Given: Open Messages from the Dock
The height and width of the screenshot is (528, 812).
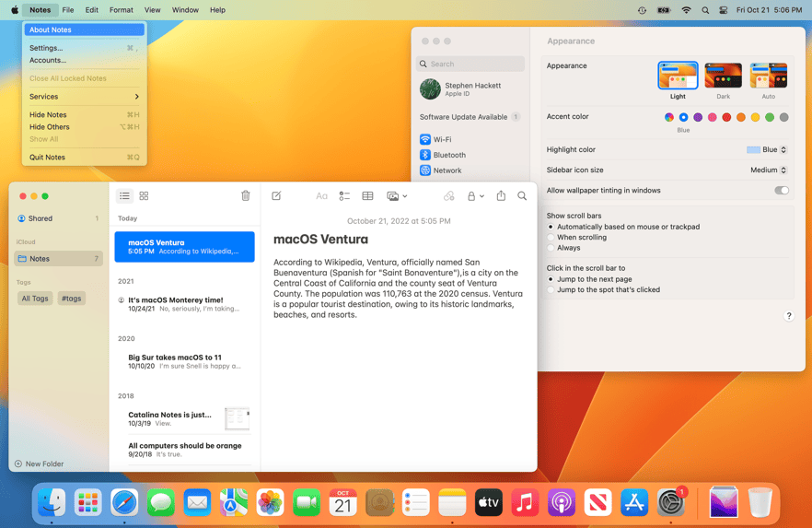Looking at the screenshot, I should (160, 502).
